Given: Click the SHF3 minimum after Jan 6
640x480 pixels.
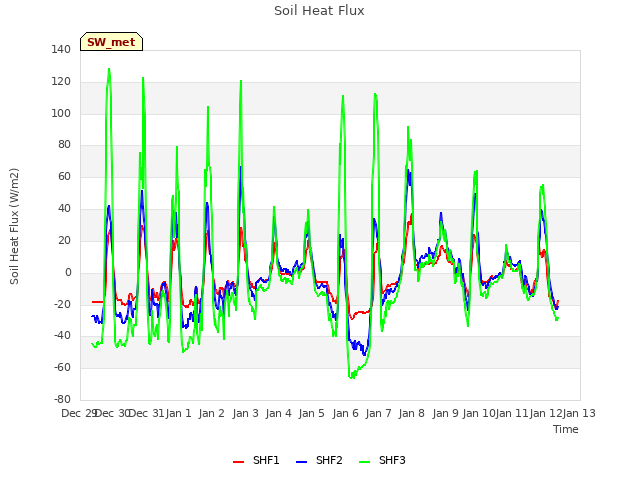Looking at the screenshot, I should point(352,378).
